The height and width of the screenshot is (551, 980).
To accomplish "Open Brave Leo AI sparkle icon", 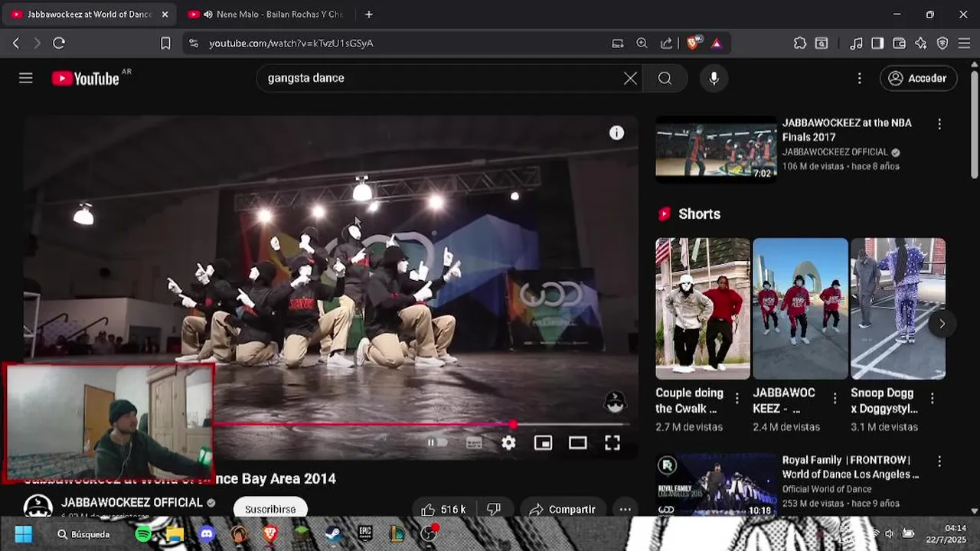I will 921,44.
